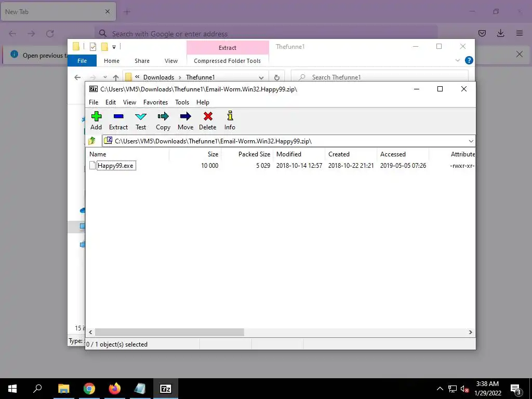This screenshot has width=532, height=399.
Task: Open the notification center in system tray
Action: pos(516,389)
